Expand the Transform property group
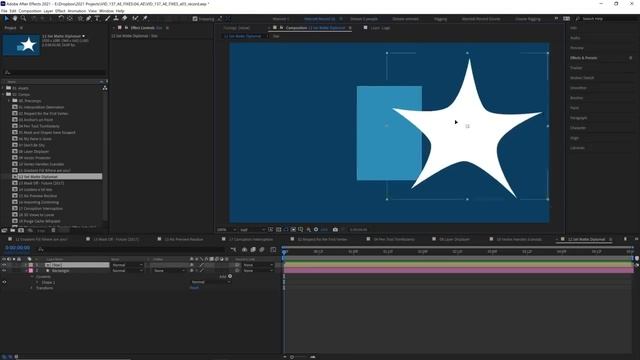The width and height of the screenshot is (640, 360). pos(32,288)
